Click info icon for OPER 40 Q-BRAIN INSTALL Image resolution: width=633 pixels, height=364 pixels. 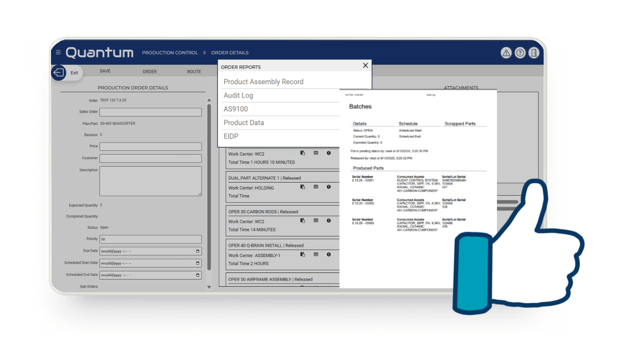click(x=329, y=254)
